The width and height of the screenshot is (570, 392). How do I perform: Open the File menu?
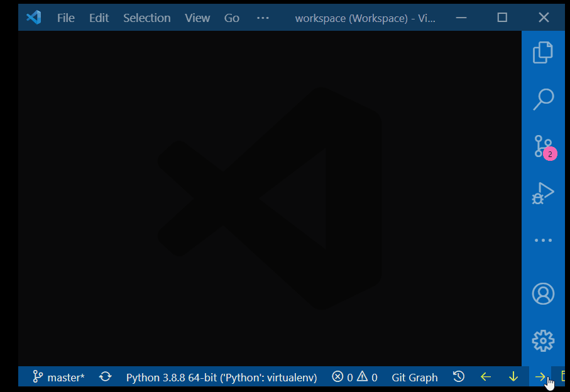click(x=66, y=18)
